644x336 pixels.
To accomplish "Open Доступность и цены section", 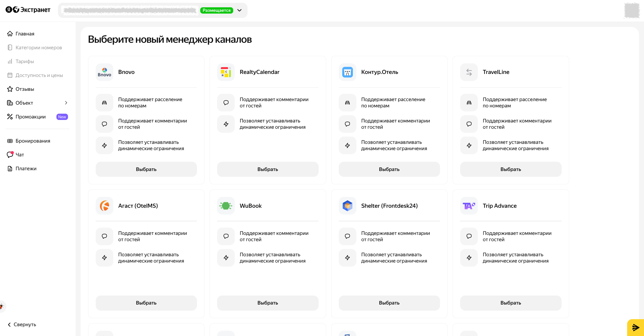I will point(35,75).
